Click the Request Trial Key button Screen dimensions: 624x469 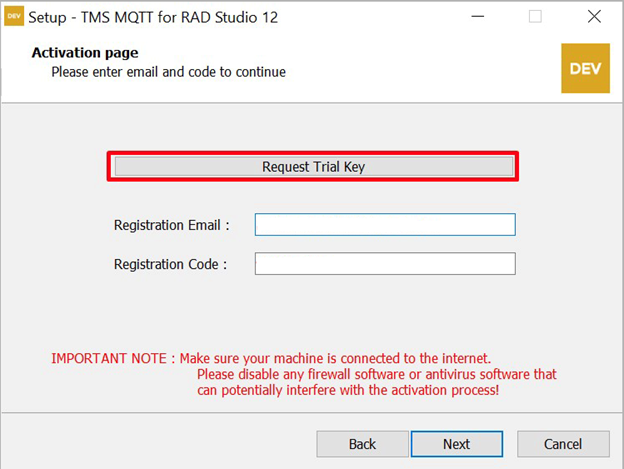pyautogui.click(x=314, y=167)
